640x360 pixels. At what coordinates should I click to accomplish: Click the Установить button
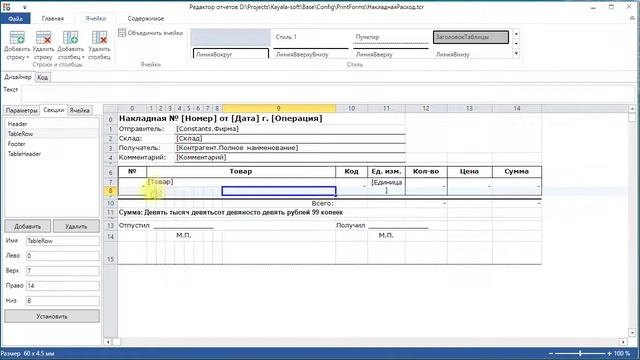[x=52, y=316]
